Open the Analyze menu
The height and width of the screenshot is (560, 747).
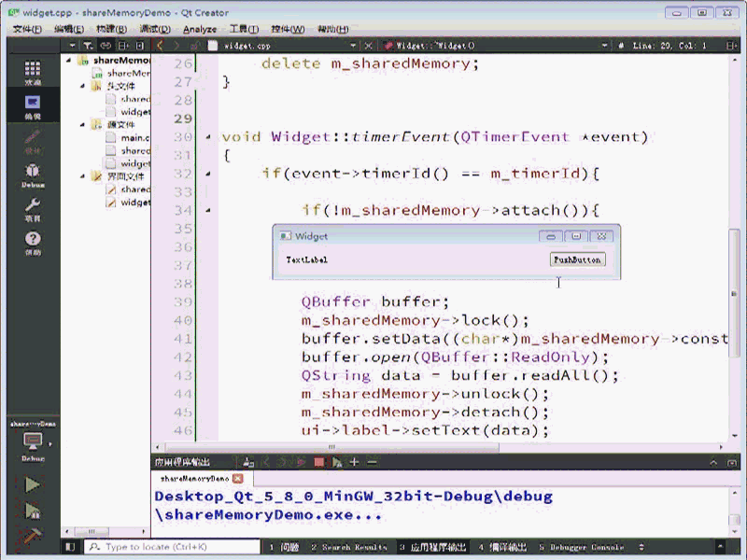(200, 29)
